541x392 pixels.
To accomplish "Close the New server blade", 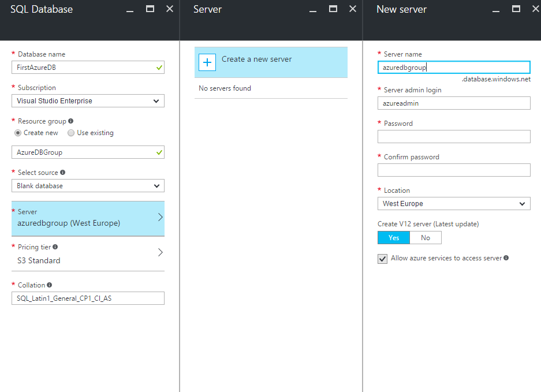I will pos(536,9).
